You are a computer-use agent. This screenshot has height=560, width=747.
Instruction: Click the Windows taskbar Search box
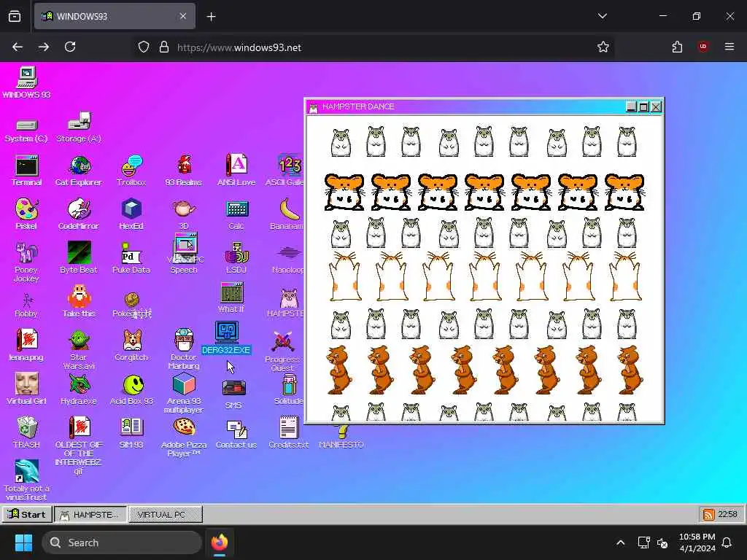coord(122,542)
